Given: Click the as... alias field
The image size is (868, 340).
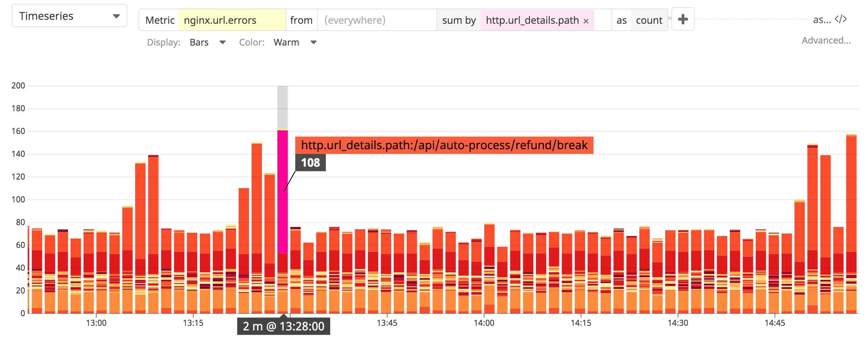Looking at the screenshot, I should [x=821, y=20].
